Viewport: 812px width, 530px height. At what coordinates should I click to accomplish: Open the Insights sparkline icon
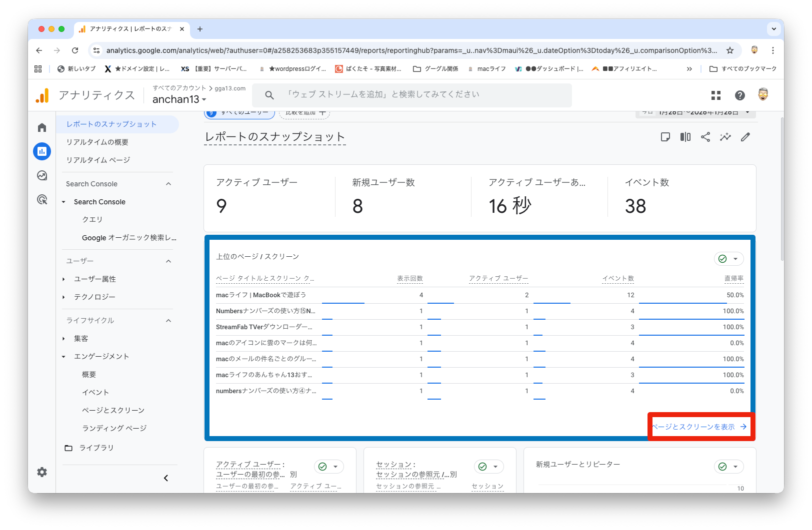click(x=725, y=137)
